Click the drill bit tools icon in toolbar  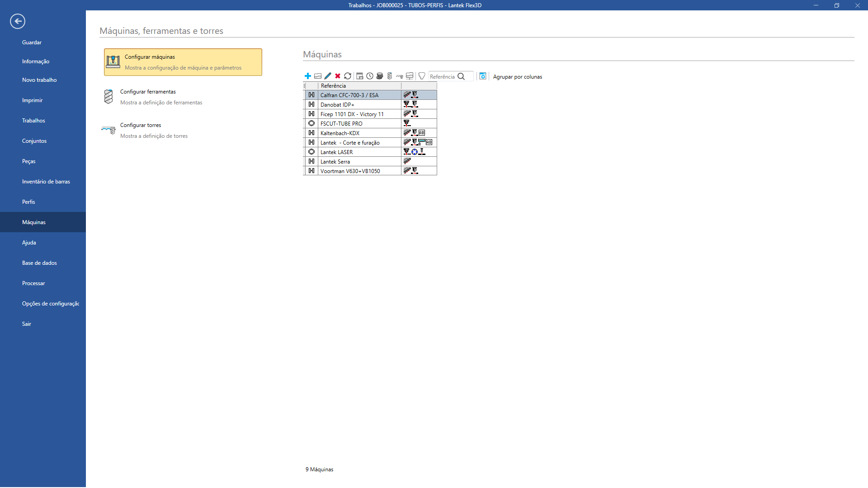coord(390,76)
